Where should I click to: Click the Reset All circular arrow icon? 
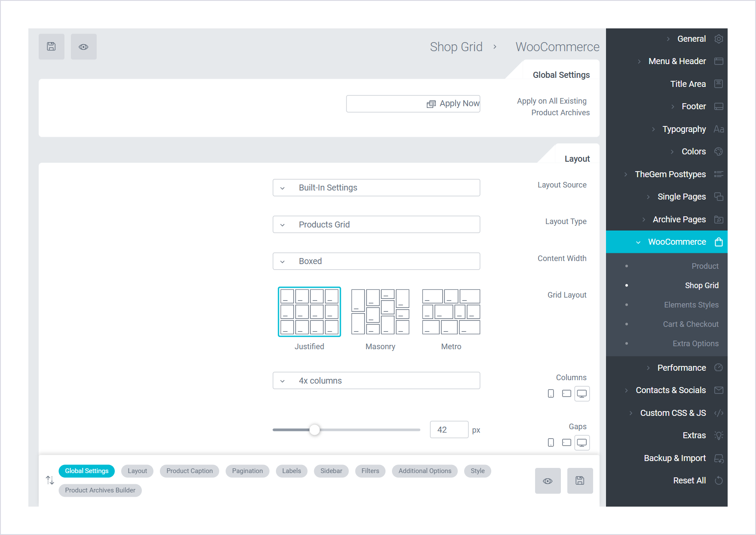click(719, 480)
